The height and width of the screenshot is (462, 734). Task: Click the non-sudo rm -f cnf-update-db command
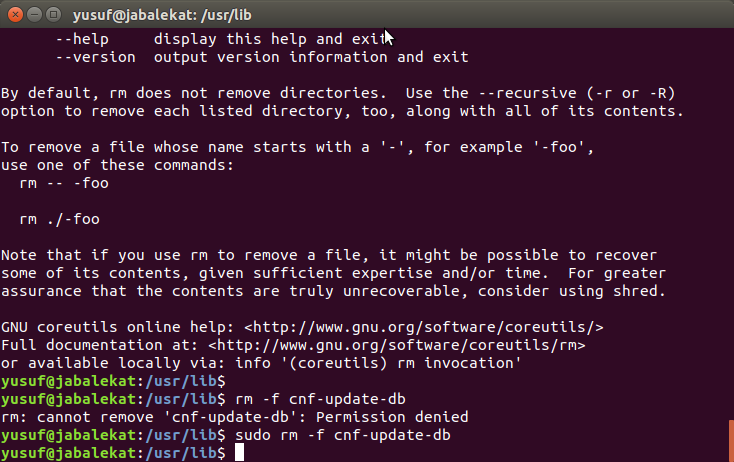(320, 399)
